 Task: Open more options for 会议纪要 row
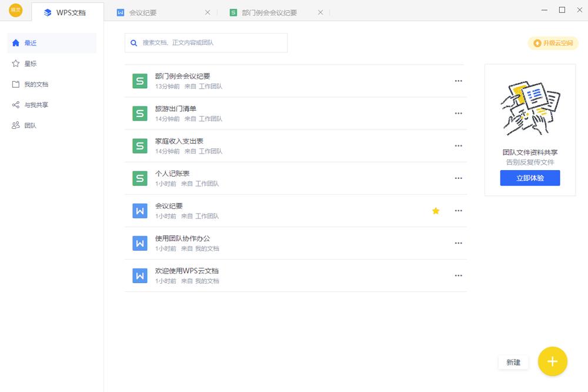point(458,211)
